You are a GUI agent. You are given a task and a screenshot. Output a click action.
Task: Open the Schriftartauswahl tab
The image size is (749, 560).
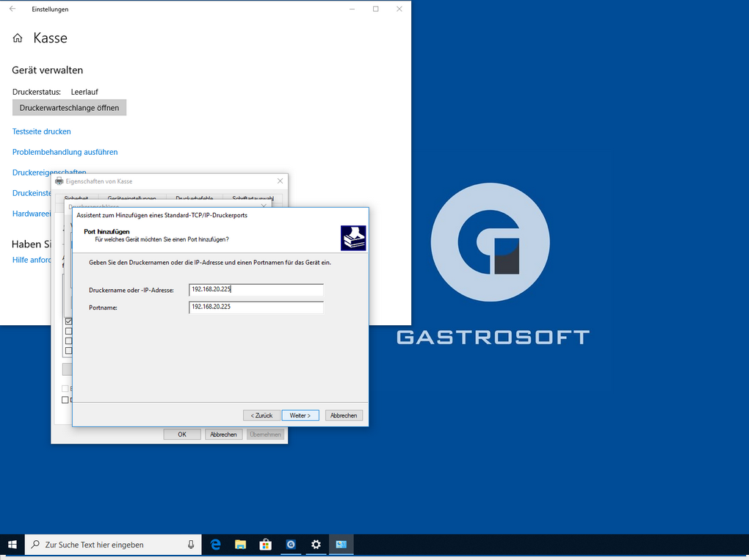[253, 197]
